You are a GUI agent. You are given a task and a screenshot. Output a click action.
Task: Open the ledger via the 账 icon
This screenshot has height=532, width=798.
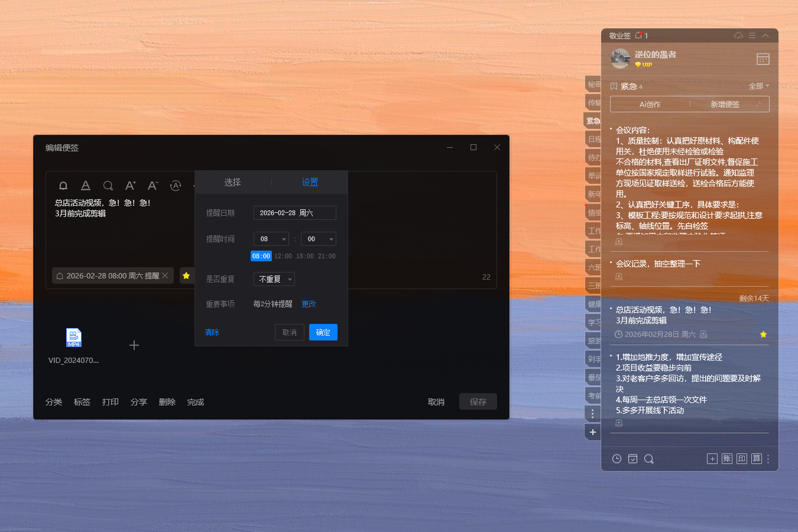pyautogui.click(x=726, y=459)
